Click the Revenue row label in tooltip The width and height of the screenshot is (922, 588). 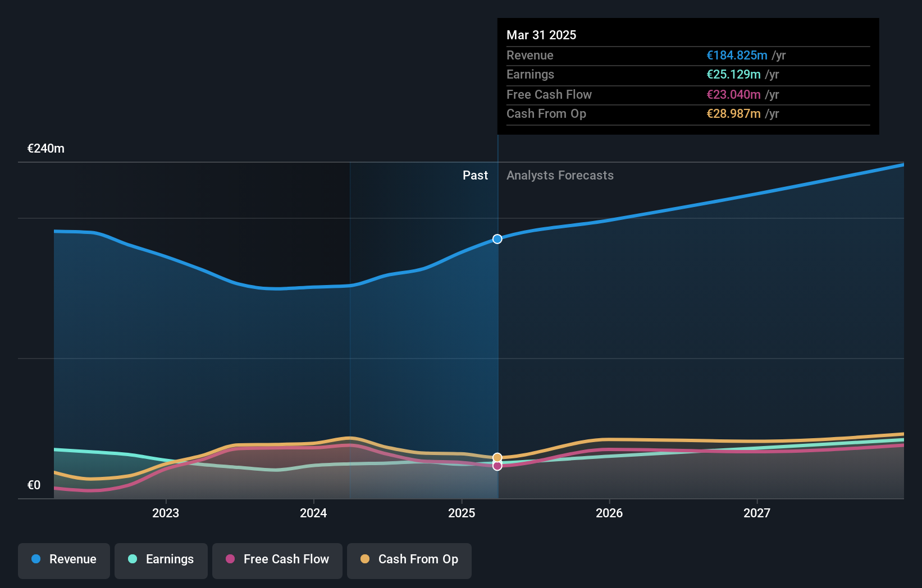[x=530, y=56]
